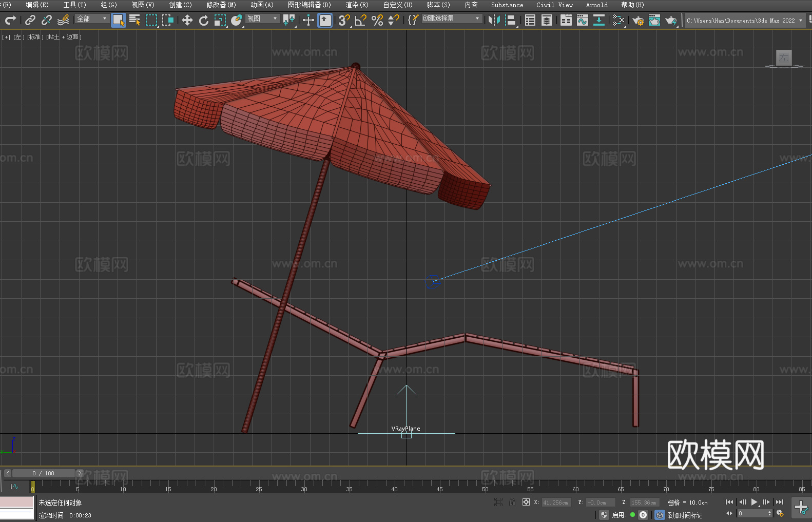812x522 pixels.
Task: Click Render Production teapot icon
Action: (671, 20)
